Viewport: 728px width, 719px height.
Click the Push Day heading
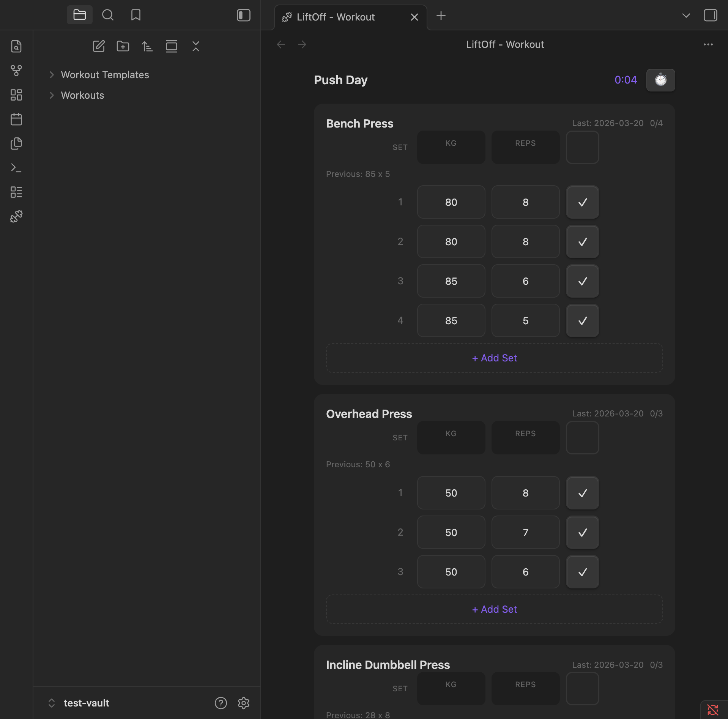(x=340, y=80)
